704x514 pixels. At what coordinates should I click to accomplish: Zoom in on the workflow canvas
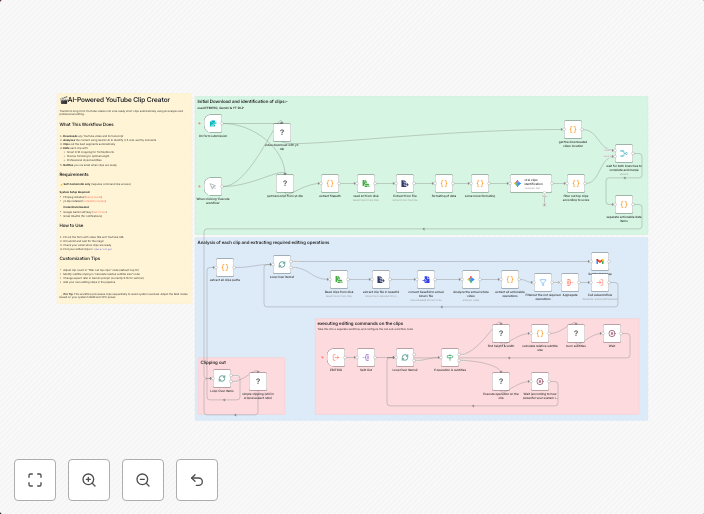coord(89,480)
